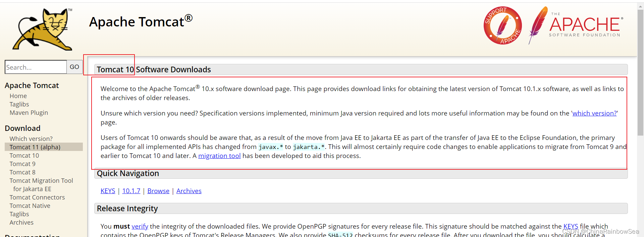Go to Maven Plugin page
Screen dimensions: 644x237
pyautogui.click(x=29, y=113)
